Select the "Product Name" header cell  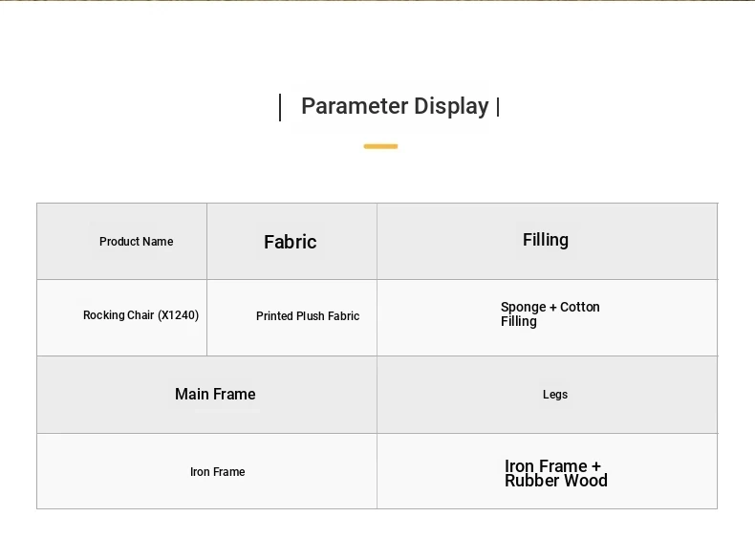[x=137, y=242]
